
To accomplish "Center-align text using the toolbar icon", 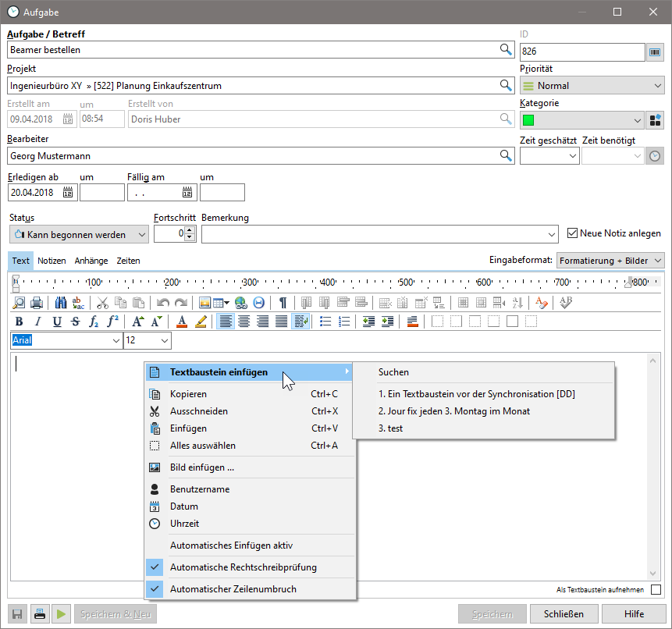I will point(244,322).
